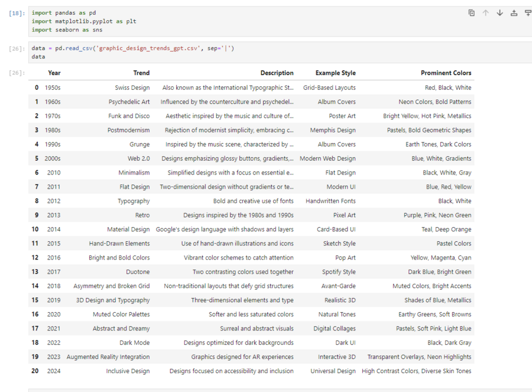
Task: Click the Example Style column header
Action: click(335, 73)
